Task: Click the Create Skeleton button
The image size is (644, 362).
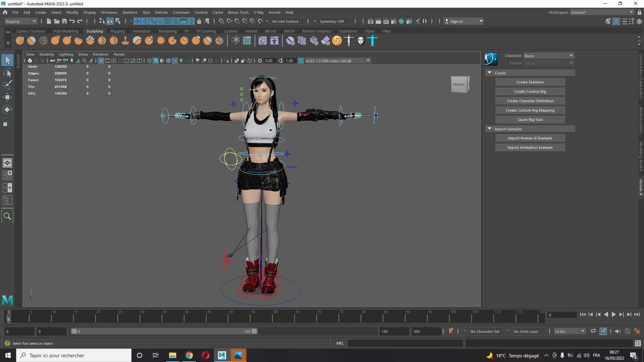Action: click(530, 82)
